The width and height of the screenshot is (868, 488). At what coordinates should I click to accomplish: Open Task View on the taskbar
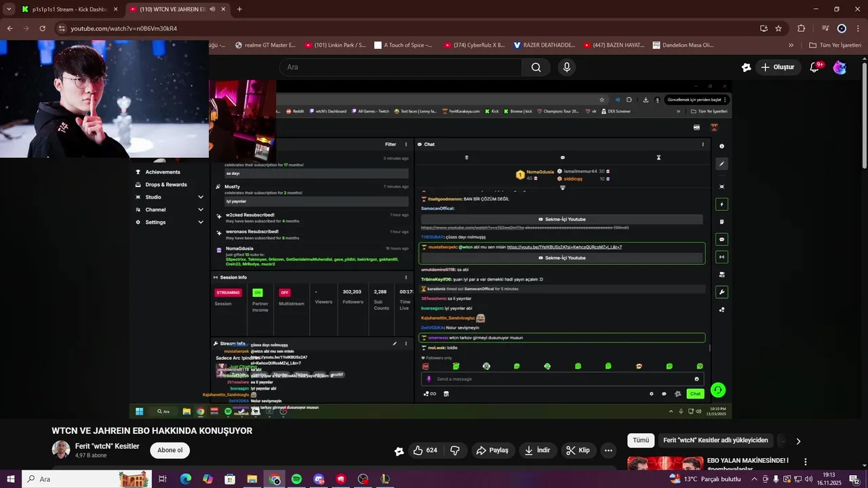163,479
